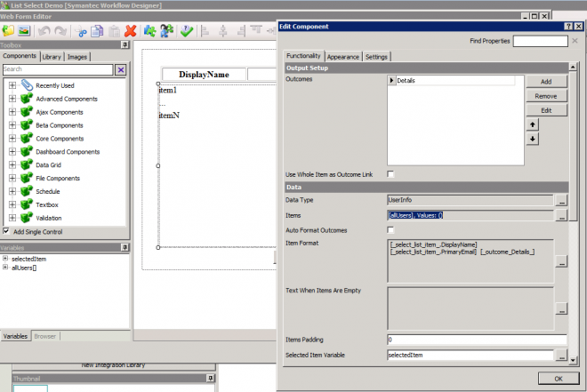Click the align right edges icon
587x392 pixels.
coord(241,31)
